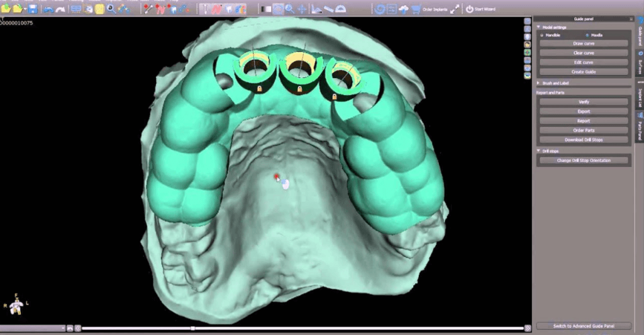Redo the last action
This screenshot has height=335, width=644.
(x=60, y=9)
